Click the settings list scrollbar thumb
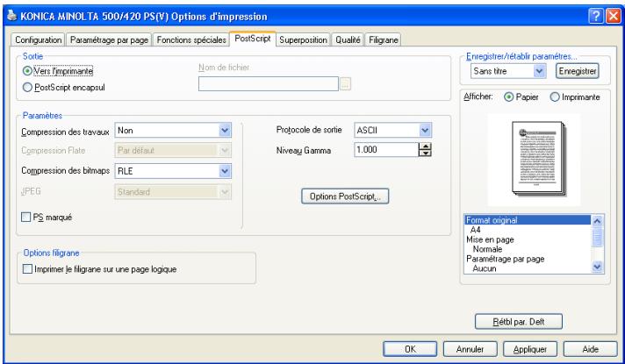Viewport: 625px width, 364px height. coord(597,238)
